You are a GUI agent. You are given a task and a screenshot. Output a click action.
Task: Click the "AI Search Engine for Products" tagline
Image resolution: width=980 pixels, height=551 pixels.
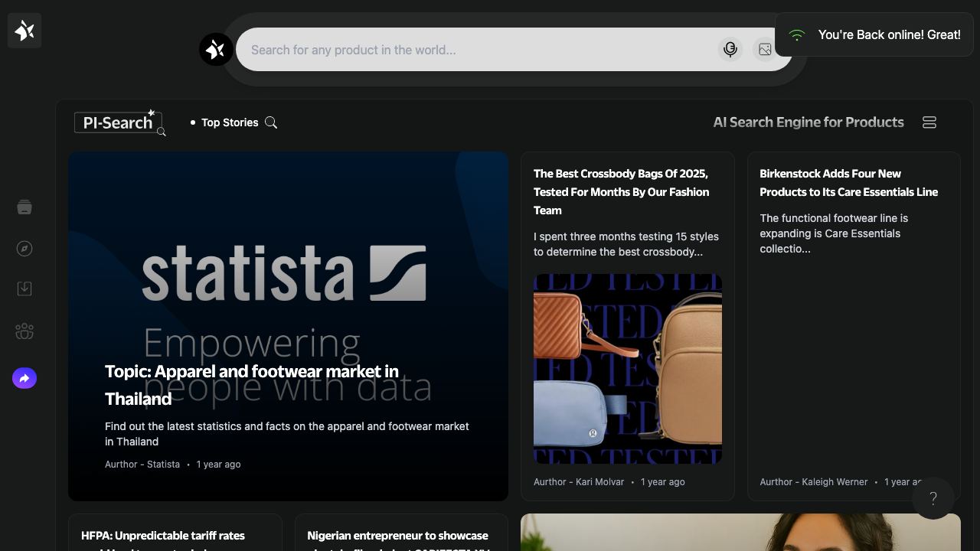click(808, 122)
